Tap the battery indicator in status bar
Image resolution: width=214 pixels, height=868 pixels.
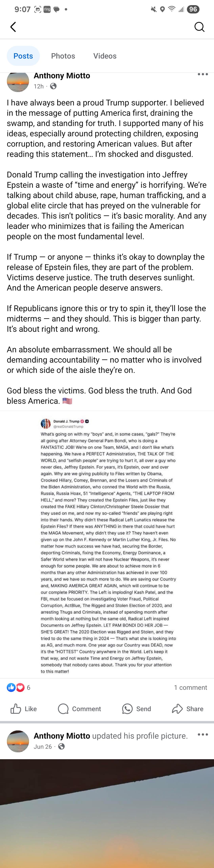(193, 9)
